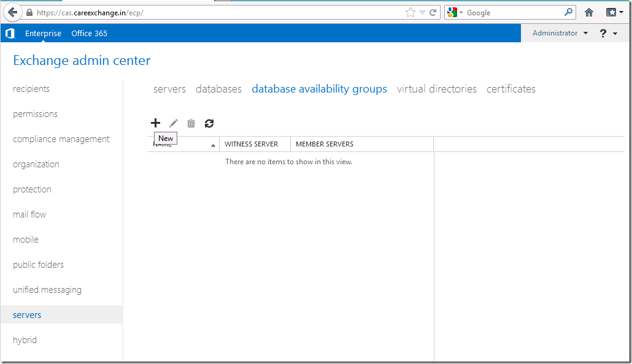The image size is (632, 364).
Task: Reload the page in browser
Action: (x=433, y=12)
